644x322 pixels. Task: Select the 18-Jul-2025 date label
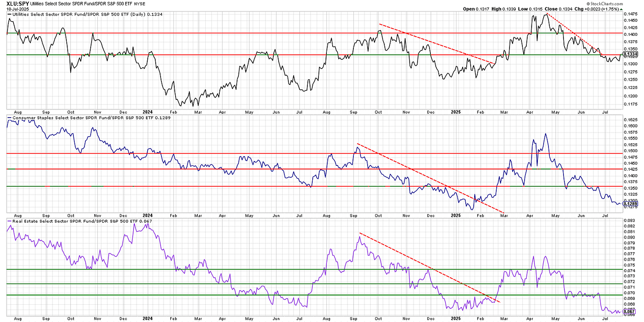point(17,8)
